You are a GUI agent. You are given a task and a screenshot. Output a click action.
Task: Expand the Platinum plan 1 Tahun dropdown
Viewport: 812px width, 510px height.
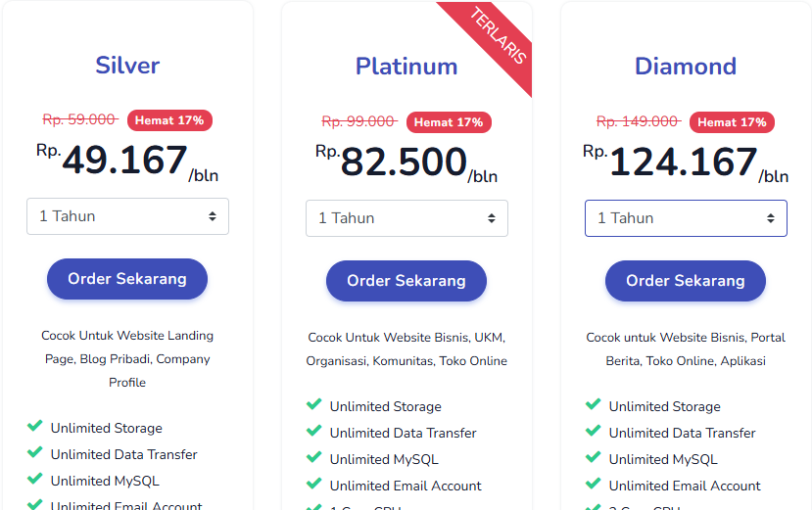coord(406,218)
